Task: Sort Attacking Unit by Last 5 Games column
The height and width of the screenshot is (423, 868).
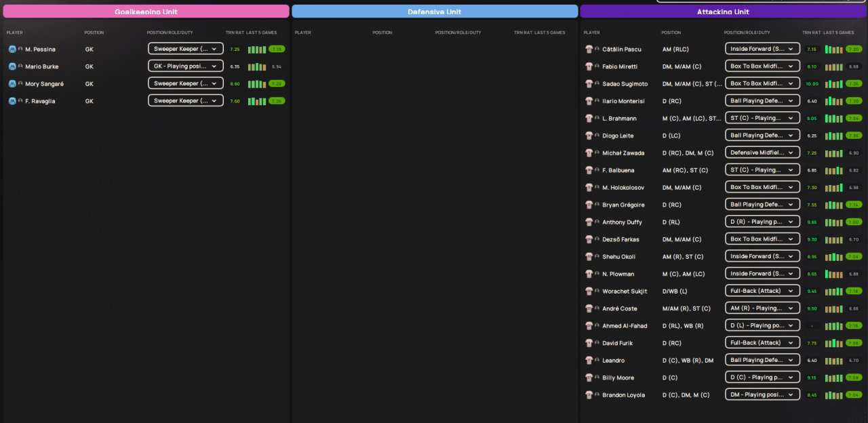Action: pyautogui.click(x=837, y=33)
